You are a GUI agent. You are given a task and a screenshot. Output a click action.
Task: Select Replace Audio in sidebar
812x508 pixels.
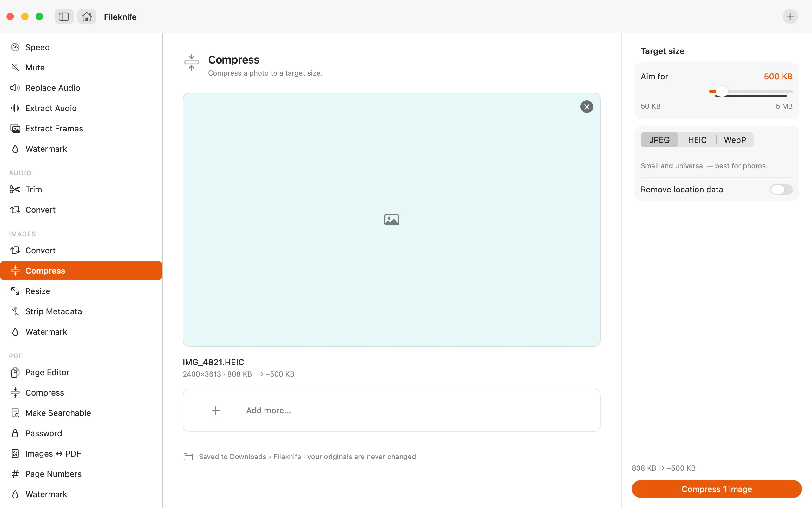(x=81, y=88)
